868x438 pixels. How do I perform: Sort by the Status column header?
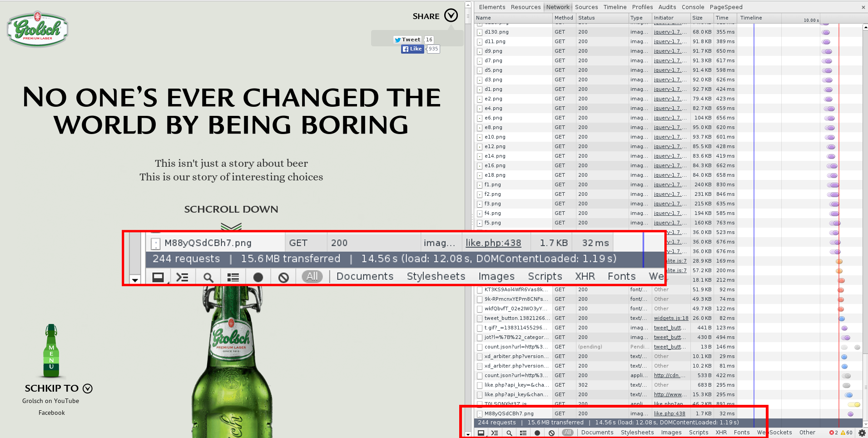coord(602,18)
